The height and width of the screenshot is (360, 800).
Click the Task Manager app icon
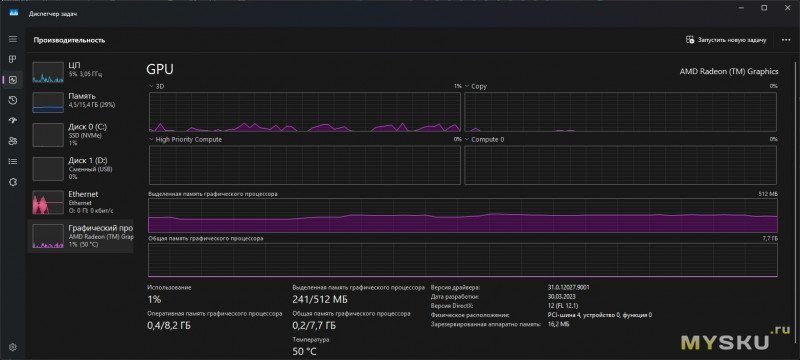pos(14,13)
